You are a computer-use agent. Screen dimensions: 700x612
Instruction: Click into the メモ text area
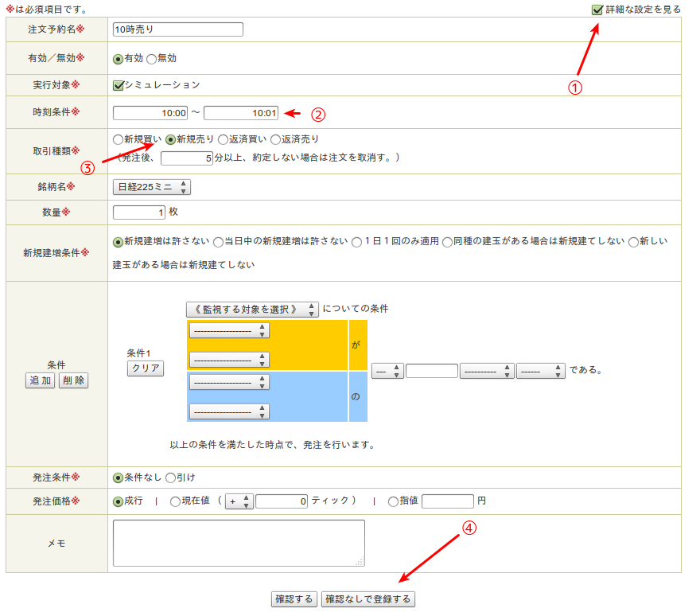pos(239,543)
